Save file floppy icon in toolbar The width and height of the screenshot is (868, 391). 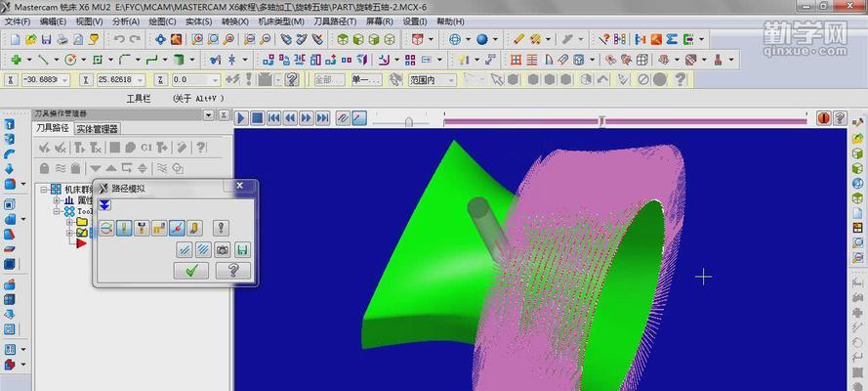click(47, 39)
